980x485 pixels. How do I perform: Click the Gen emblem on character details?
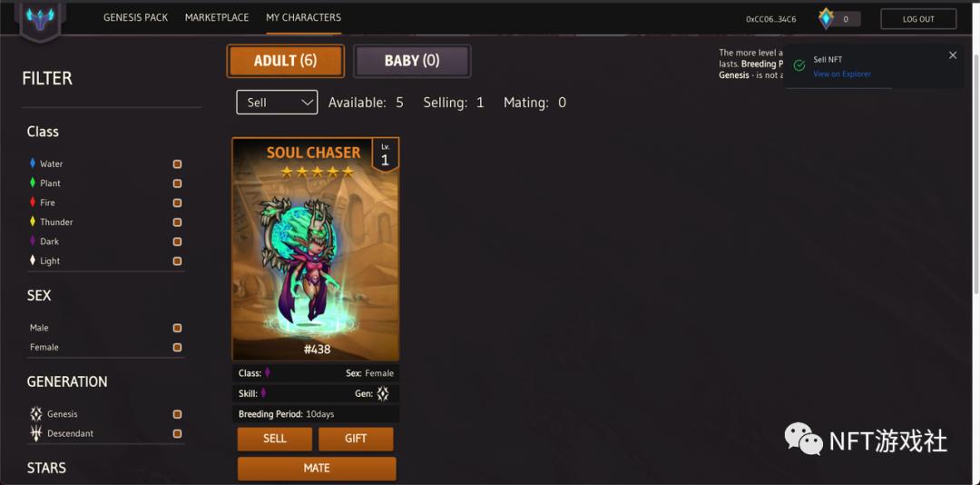(383, 393)
